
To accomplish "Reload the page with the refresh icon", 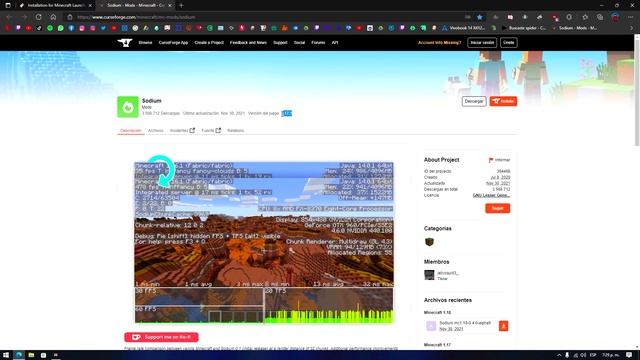I will 38,17.
